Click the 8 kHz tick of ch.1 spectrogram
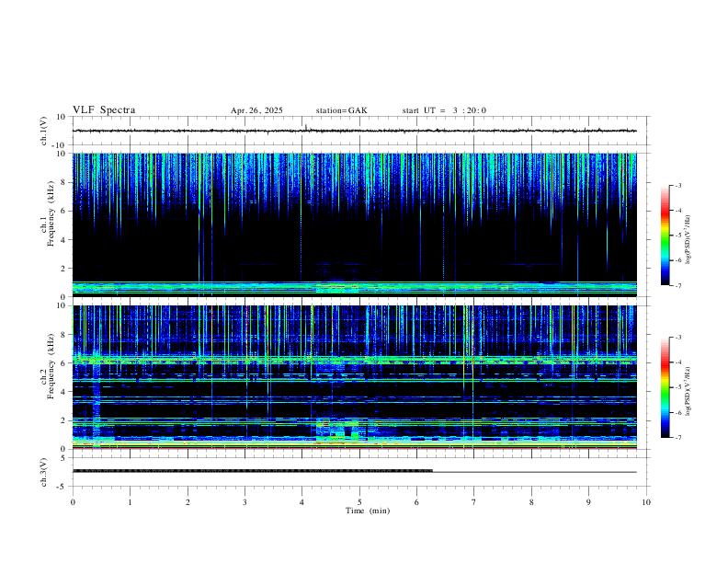Screen dimensions: 728x563 click(63, 182)
